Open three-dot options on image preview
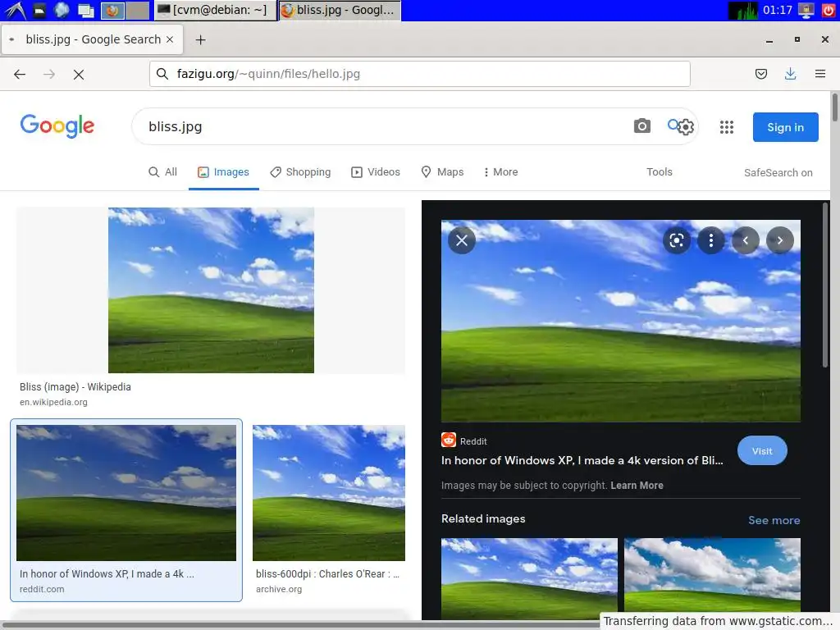This screenshot has width=840, height=630. pyautogui.click(x=711, y=240)
